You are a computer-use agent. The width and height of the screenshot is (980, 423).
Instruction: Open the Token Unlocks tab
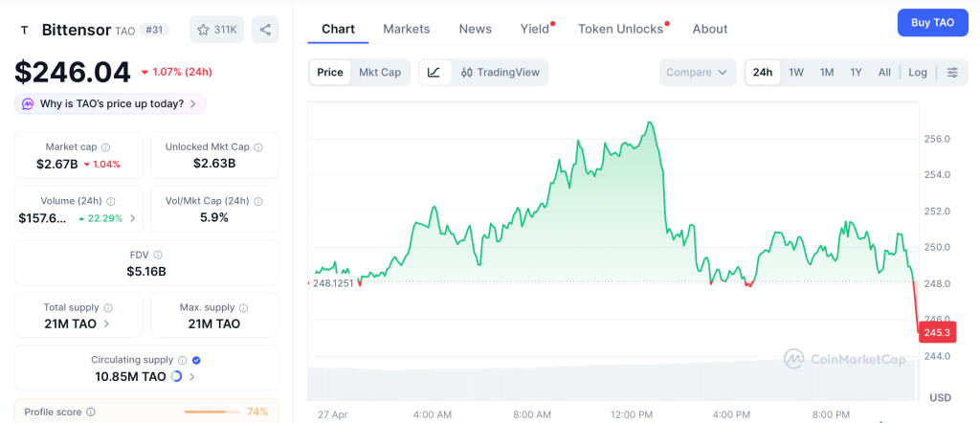[620, 29]
